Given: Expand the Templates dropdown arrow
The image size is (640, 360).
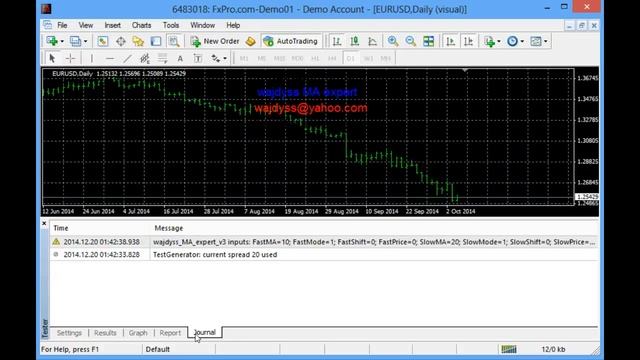Looking at the screenshot, I should click(x=546, y=41).
